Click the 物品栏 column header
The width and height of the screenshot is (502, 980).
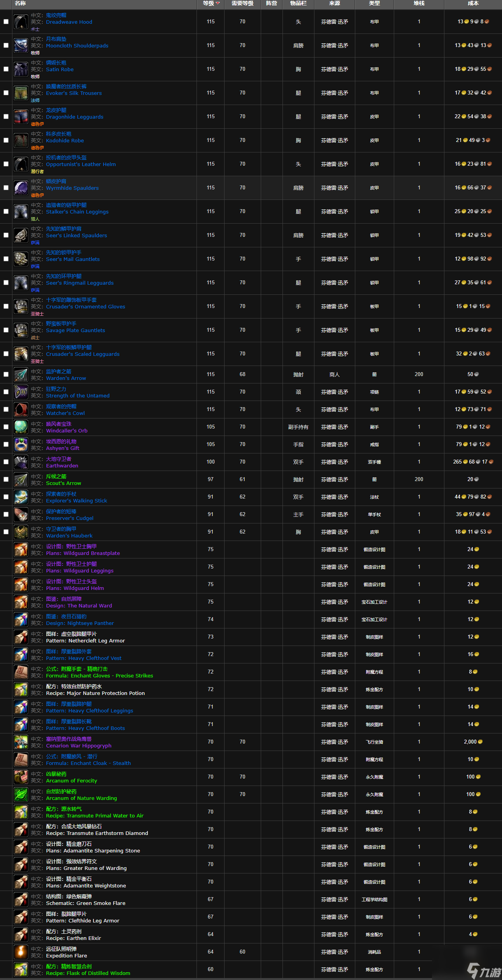tap(298, 3)
